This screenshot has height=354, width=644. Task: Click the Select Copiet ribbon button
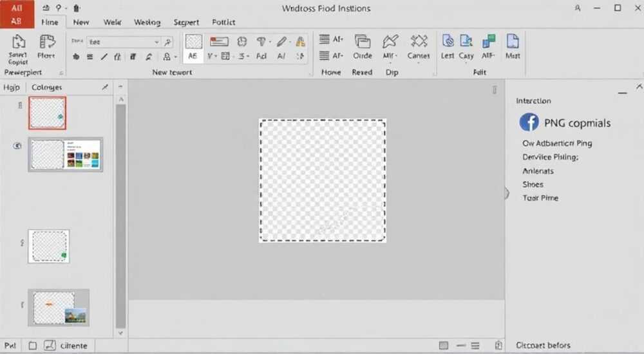[19, 50]
